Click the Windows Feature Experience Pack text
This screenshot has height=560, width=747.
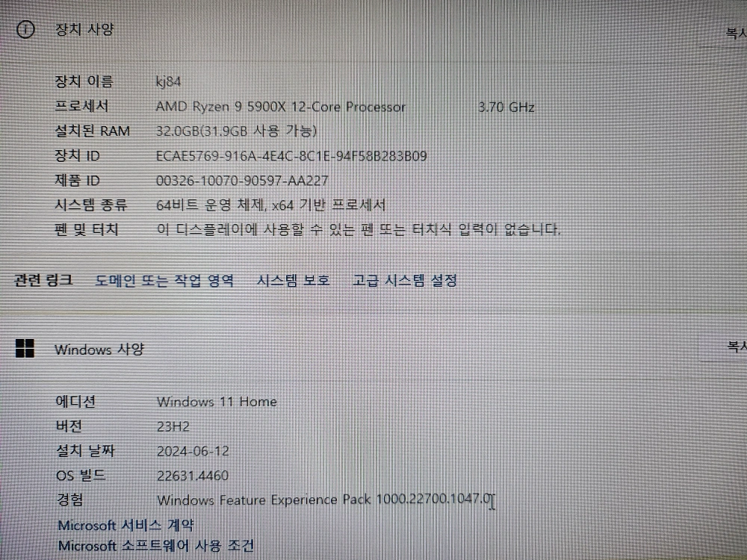point(325,500)
